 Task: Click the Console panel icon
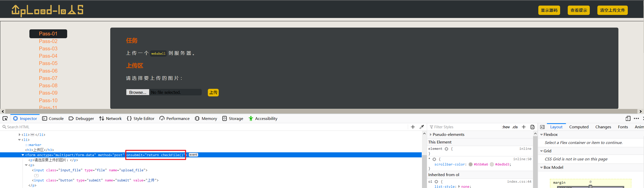[x=45, y=118]
